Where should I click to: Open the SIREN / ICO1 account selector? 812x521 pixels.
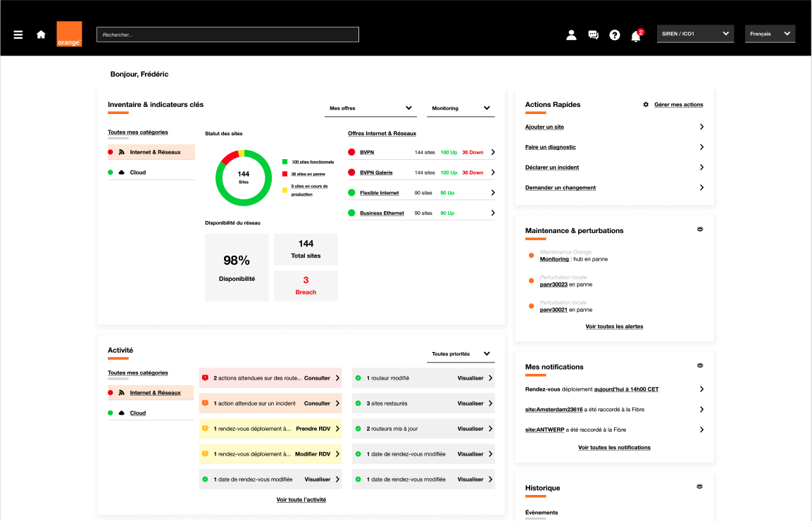pyautogui.click(x=695, y=34)
